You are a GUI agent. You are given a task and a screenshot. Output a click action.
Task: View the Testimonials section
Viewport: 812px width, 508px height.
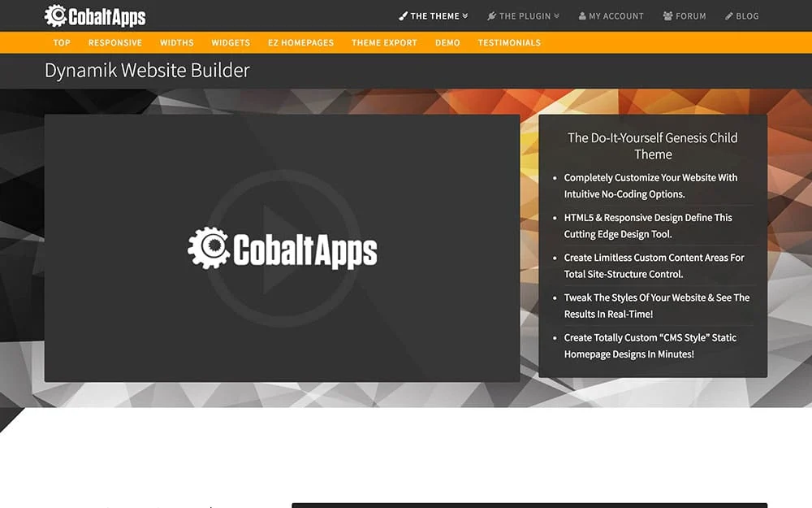tap(509, 43)
